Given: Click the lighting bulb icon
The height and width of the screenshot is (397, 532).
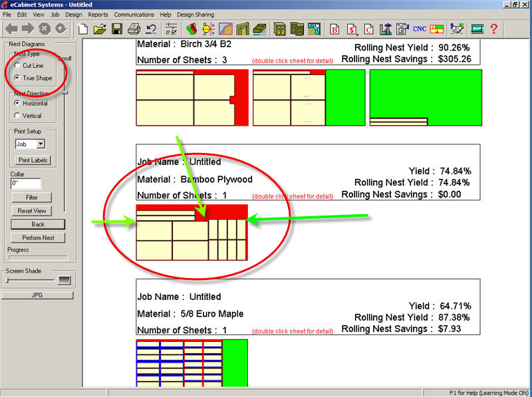Looking at the screenshot, I should tap(208, 29).
